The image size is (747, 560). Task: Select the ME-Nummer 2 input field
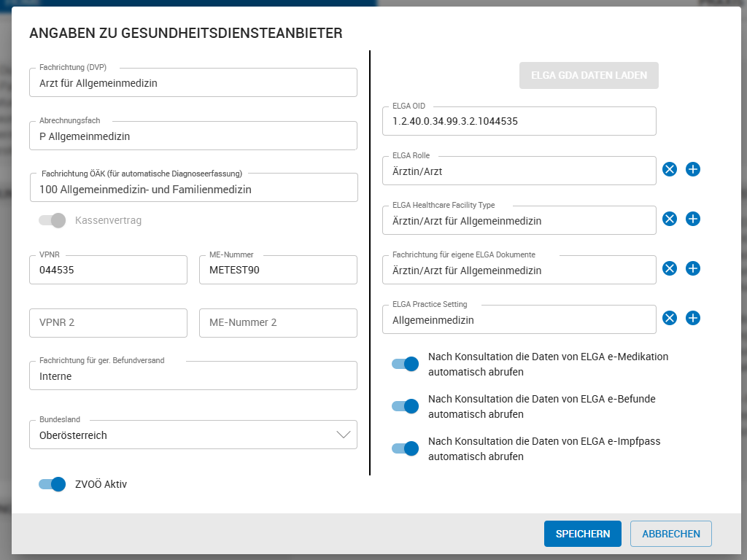coord(278,323)
